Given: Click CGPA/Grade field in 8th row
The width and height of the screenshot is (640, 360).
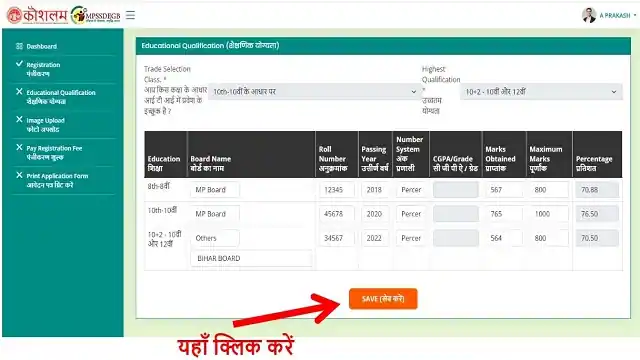Looking at the screenshot, I should [x=456, y=190].
